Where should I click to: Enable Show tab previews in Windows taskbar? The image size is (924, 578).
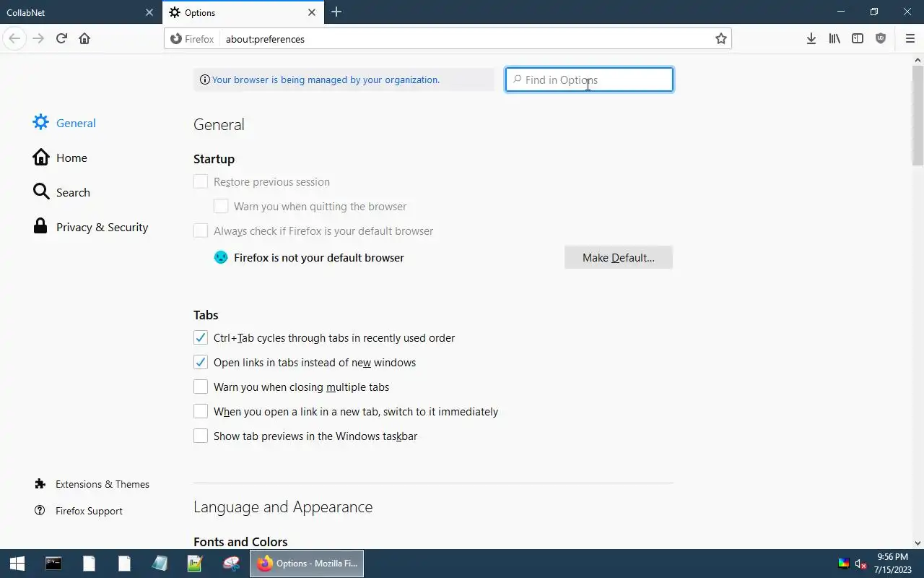(x=201, y=436)
